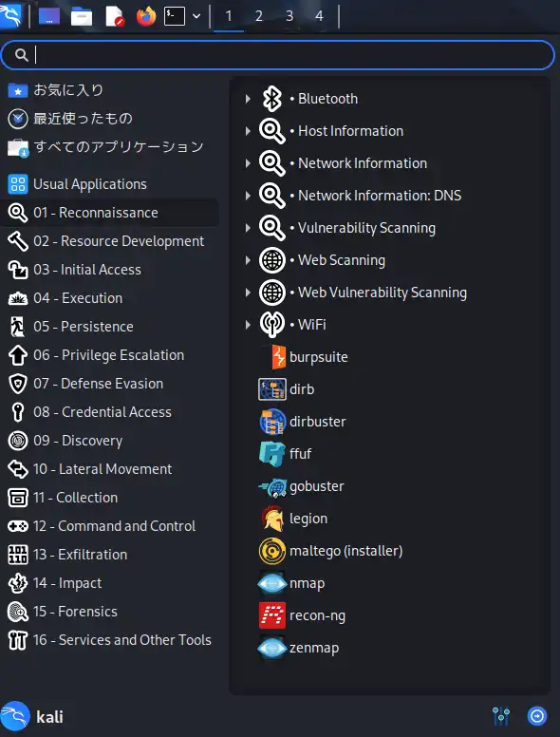
Task: Switch to workspace 3
Action: (x=289, y=16)
